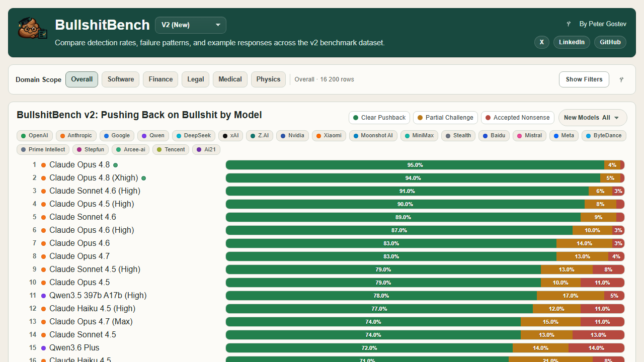Screen dimensions: 644x362
Task: Click the orange 17.0% segment in the Qwen3.5 row
Action: (x=571, y=296)
